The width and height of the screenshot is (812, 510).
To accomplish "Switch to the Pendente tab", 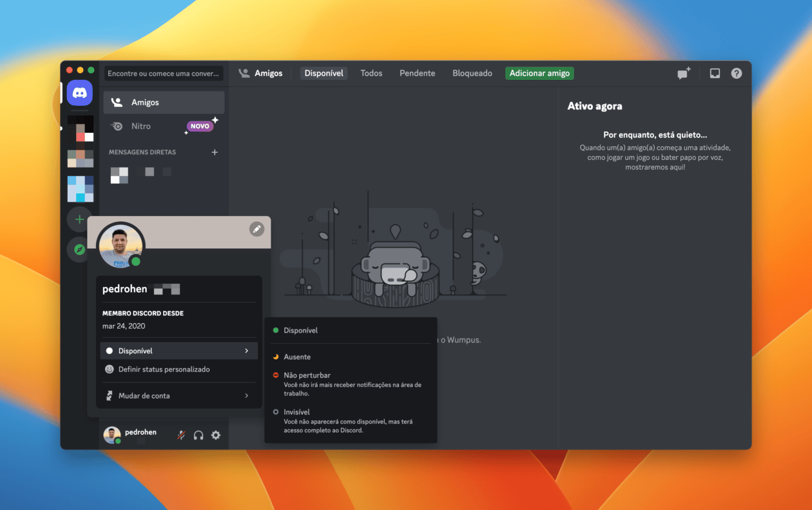I will point(417,73).
